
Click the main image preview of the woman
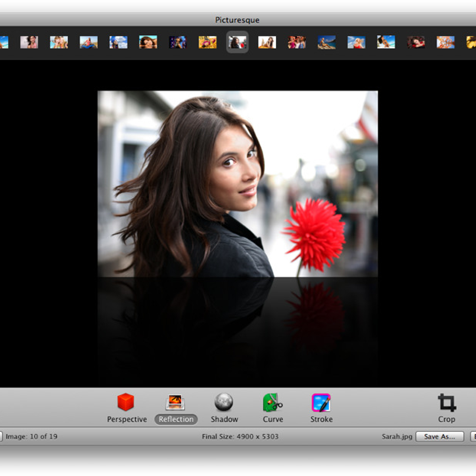(x=238, y=184)
